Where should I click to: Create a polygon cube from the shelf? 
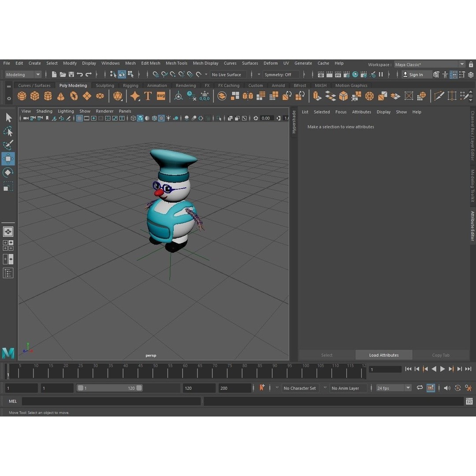34,96
